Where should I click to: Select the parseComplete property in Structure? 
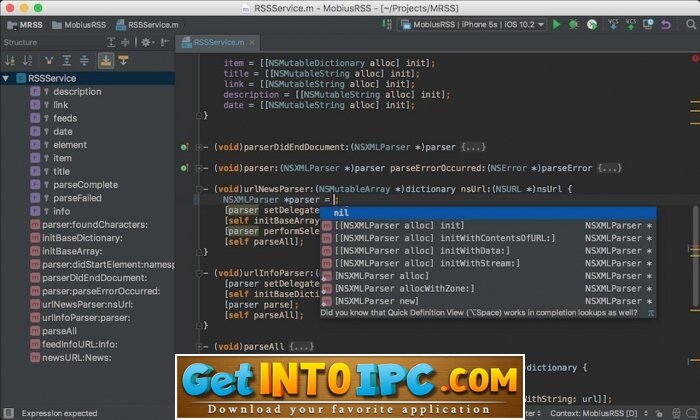[86, 185]
